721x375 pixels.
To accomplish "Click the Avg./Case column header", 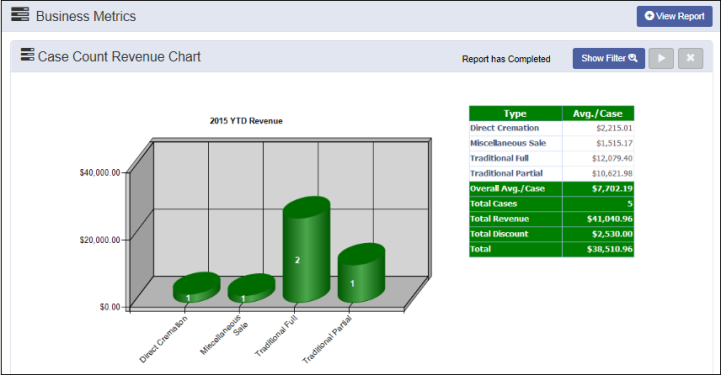I will tap(598, 114).
